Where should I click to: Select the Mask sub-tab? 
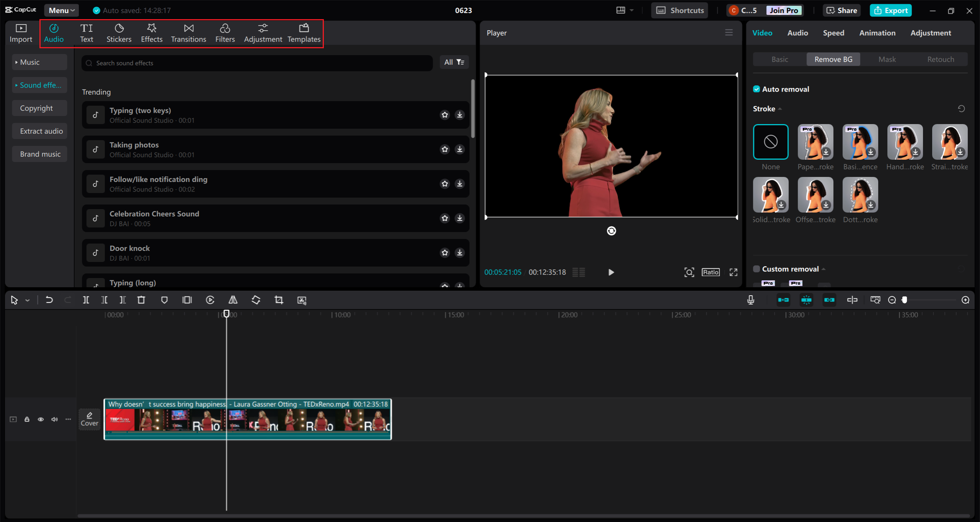point(887,59)
